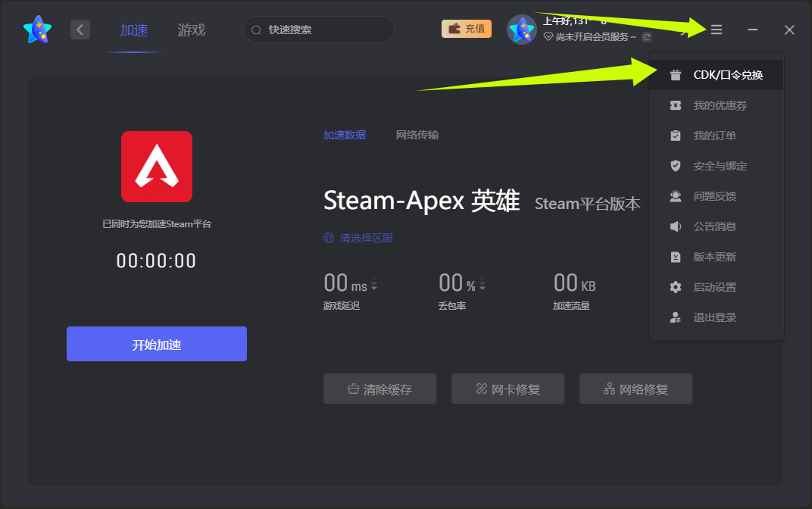
Task: Click the Steam平台版本 label
Action: [587, 204]
